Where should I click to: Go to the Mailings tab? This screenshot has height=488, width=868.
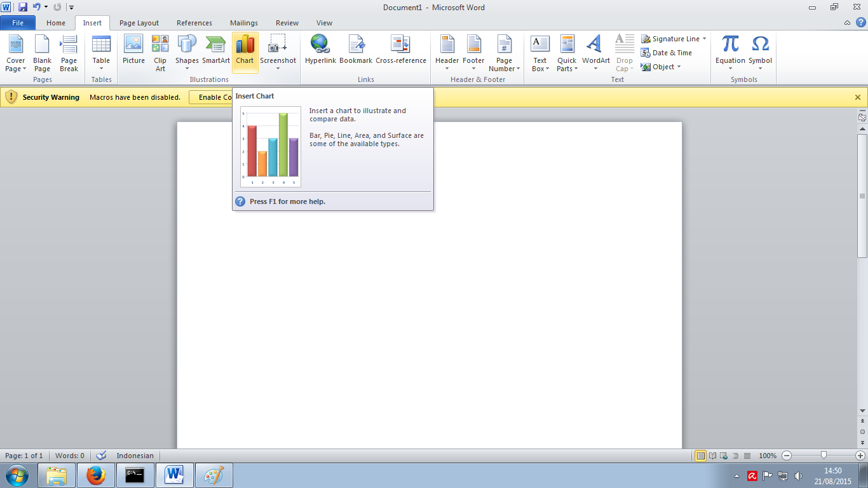(x=244, y=23)
